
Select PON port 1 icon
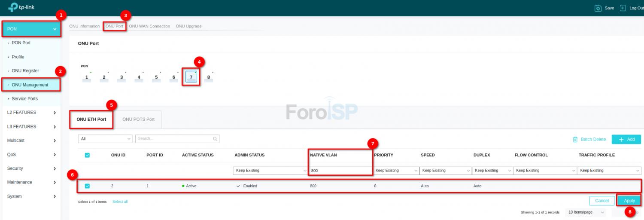pyautogui.click(x=87, y=77)
